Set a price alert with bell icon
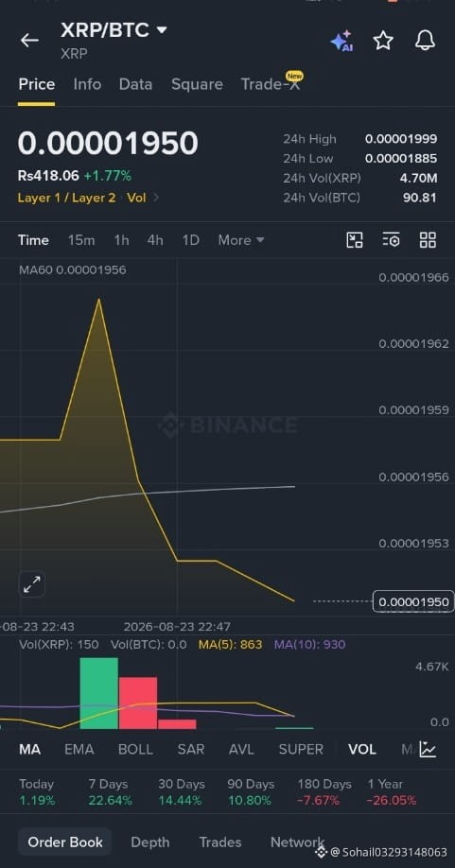Image resolution: width=455 pixels, height=868 pixels. 425,41
